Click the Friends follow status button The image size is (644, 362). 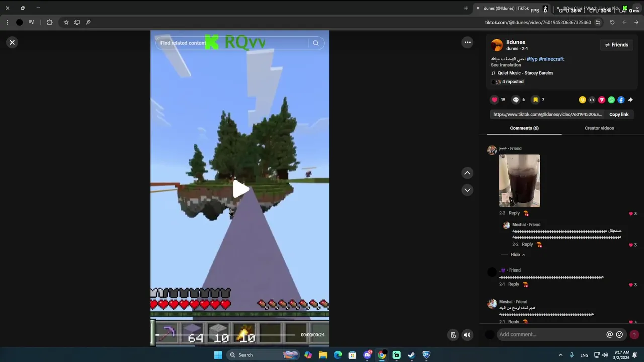click(616, 45)
